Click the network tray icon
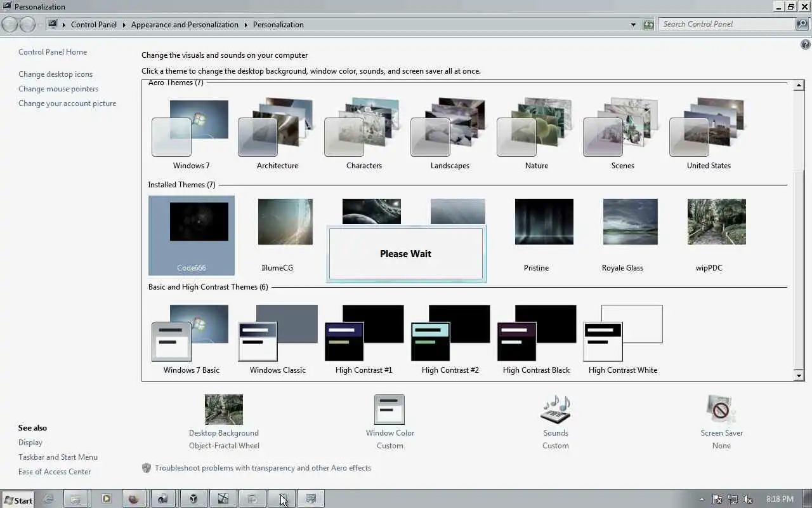The image size is (812, 508). (x=733, y=500)
